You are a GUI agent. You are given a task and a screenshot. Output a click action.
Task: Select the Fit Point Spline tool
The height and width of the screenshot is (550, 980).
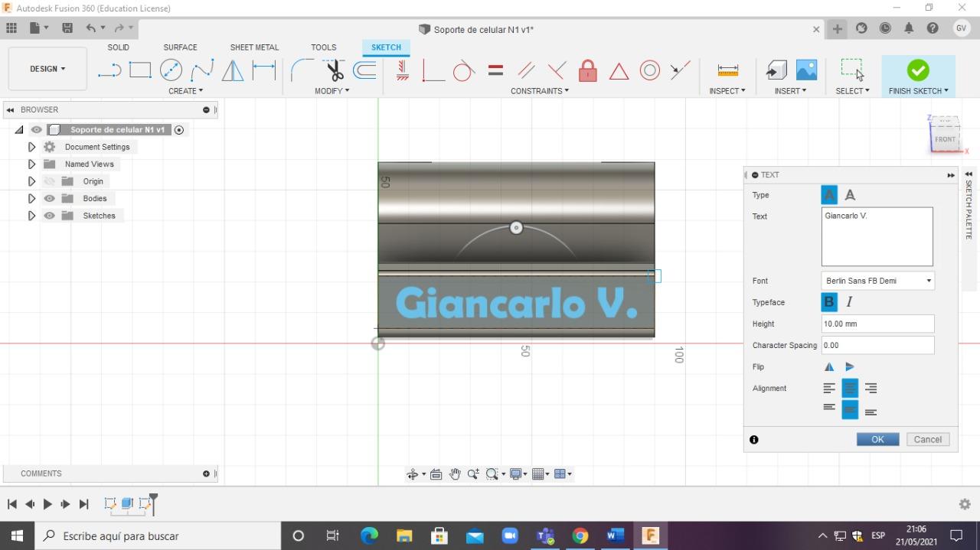pyautogui.click(x=202, y=71)
